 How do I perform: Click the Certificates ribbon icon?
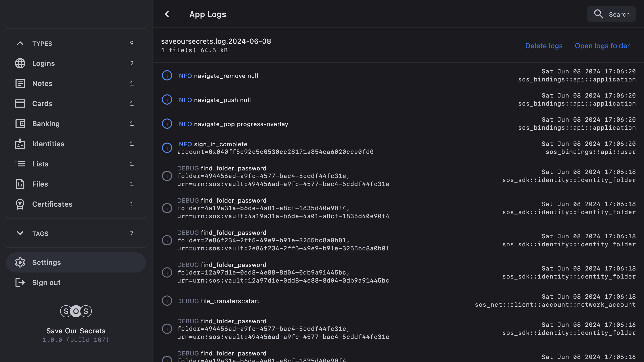20,204
